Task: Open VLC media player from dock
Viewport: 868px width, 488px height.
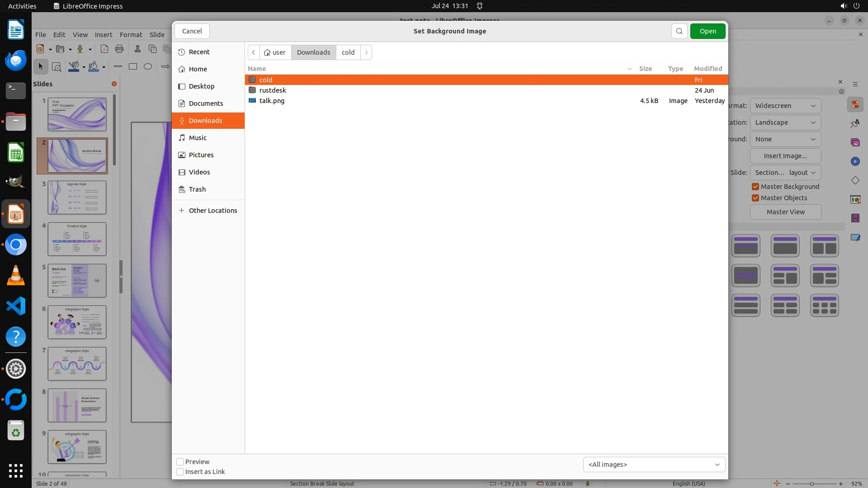Action: [16, 276]
